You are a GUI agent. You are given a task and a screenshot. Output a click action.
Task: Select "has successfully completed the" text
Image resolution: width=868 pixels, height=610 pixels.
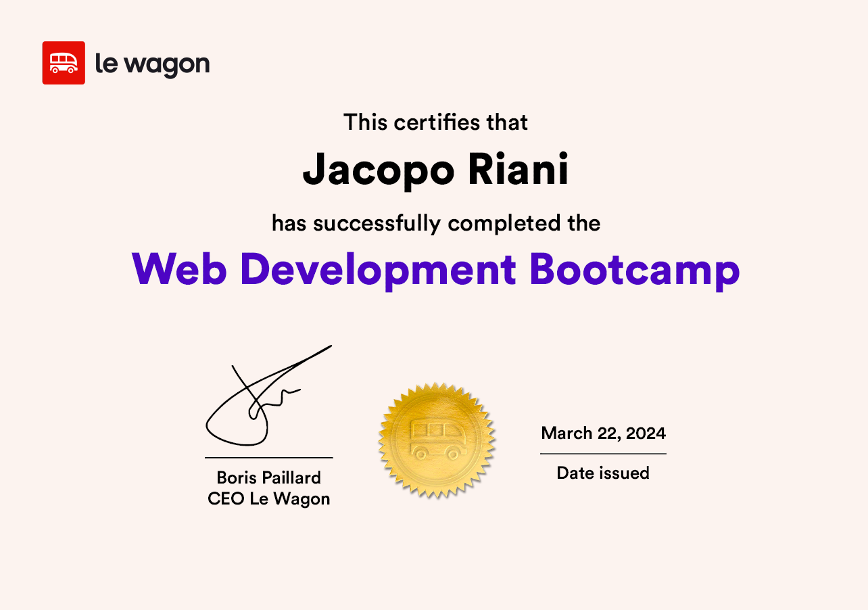point(435,222)
